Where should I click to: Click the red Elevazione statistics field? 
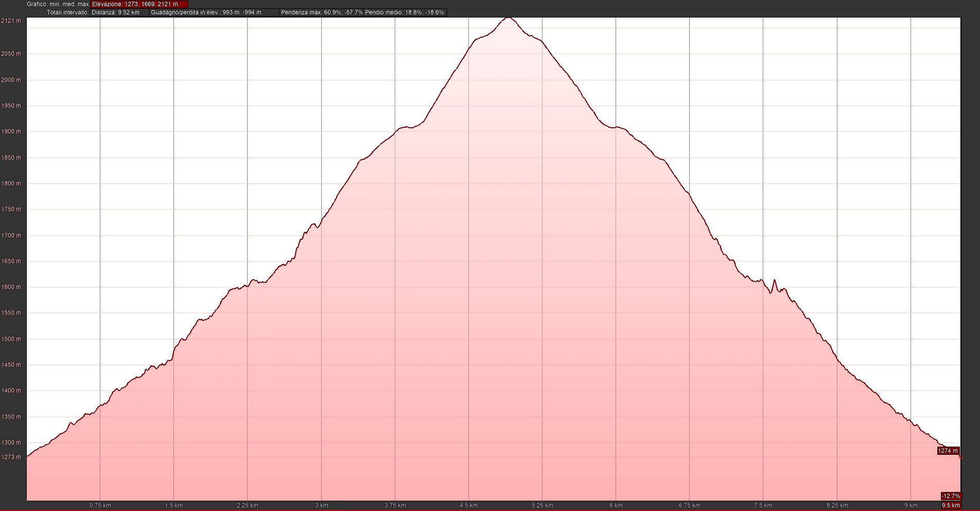pyautogui.click(x=138, y=4)
